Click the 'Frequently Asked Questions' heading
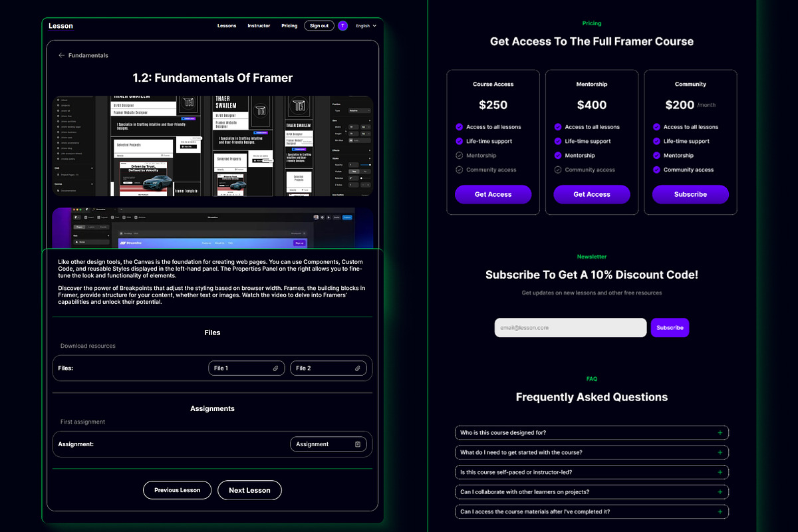This screenshot has height=532, width=798. [592, 397]
